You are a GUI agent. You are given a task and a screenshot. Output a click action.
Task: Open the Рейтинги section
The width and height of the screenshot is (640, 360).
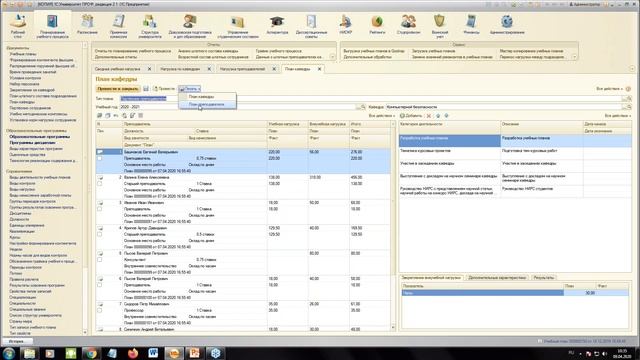pyautogui.click(x=377, y=24)
